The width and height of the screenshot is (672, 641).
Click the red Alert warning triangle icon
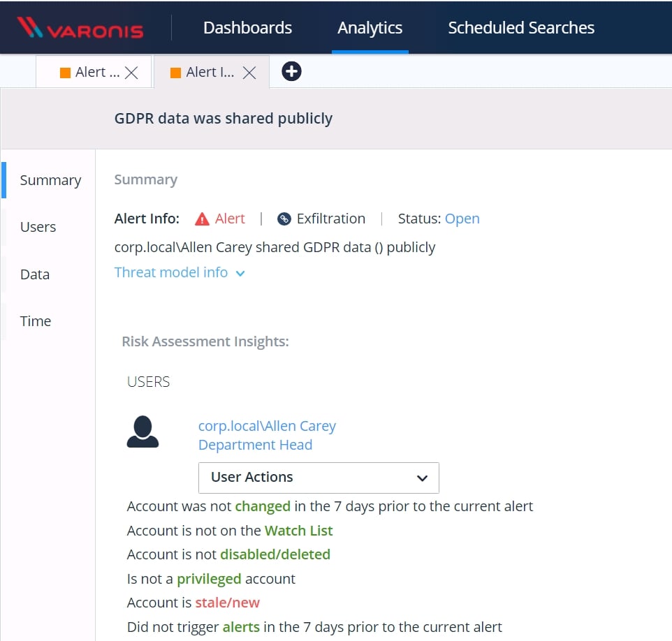coord(203,219)
